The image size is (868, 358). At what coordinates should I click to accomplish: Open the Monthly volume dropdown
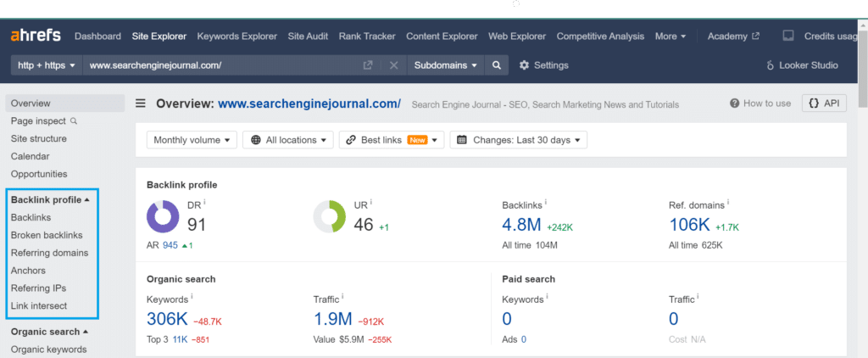click(192, 140)
